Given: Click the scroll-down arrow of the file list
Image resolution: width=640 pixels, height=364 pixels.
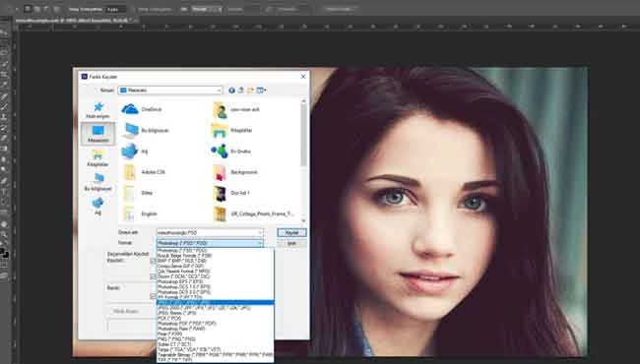Looking at the screenshot, I should coord(303,220).
